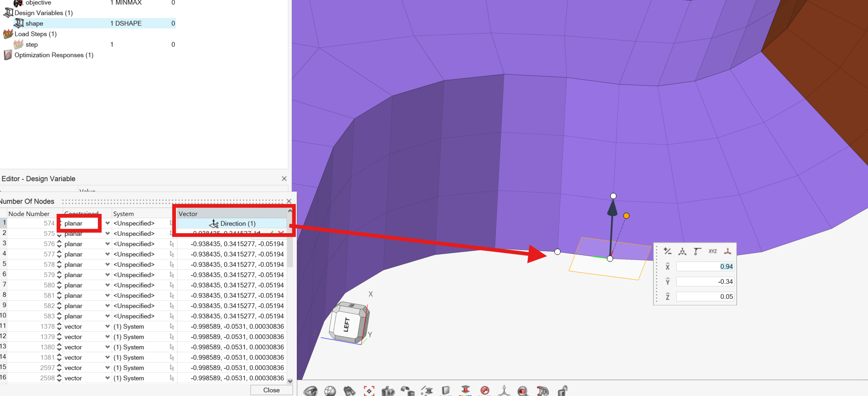Click the globe shaded-view icon
This screenshot has height=396, width=868.
click(x=330, y=391)
